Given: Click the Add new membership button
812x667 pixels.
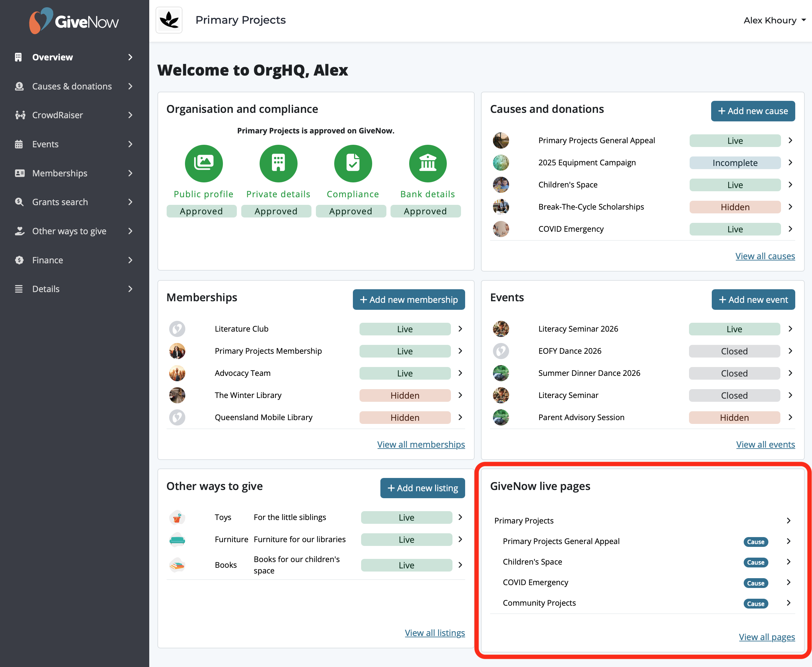Looking at the screenshot, I should click(409, 300).
